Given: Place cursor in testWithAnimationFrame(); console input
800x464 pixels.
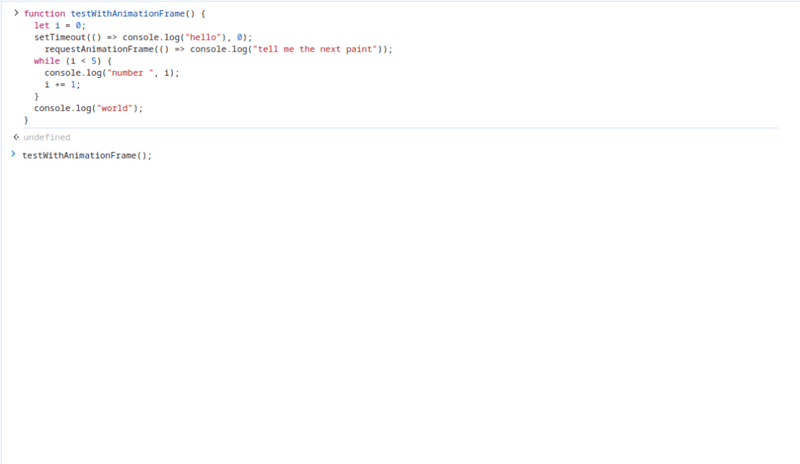Looking at the screenshot, I should coord(87,155).
